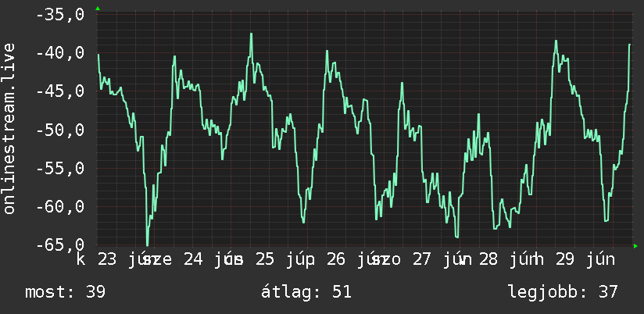The image size is (644, 314).
Task: Click the 28 date label on x-axis
Action: (488, 260)
